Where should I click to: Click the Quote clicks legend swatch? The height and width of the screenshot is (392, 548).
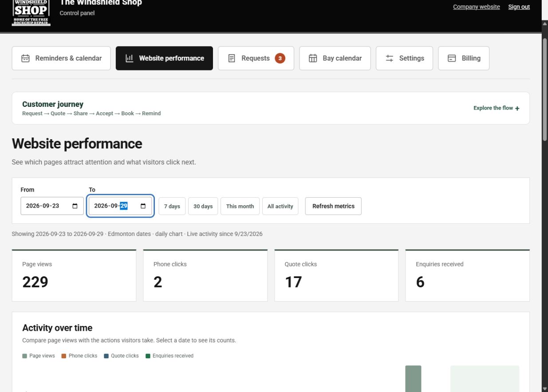pyautogui.click(x=106, y=356)
